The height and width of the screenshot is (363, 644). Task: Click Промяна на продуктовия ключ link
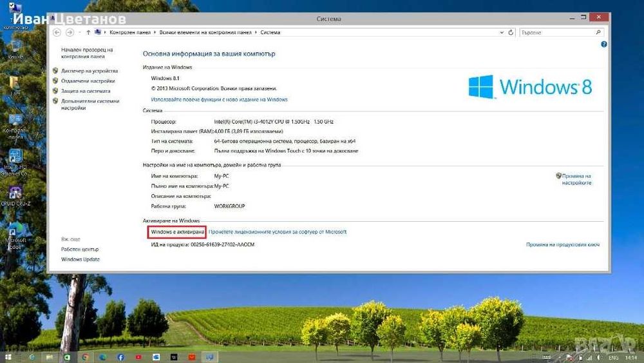pos(563,244)
